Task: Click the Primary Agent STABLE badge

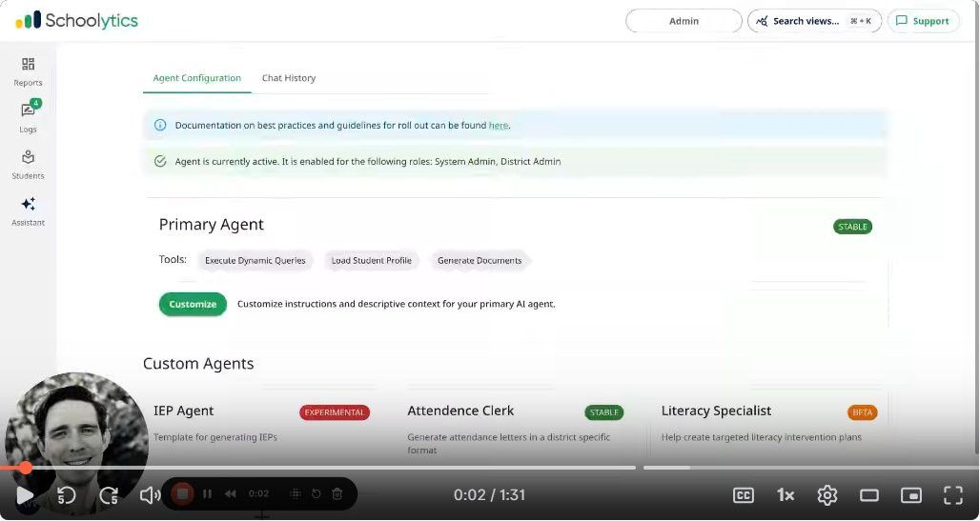Action: pos(852,227)
